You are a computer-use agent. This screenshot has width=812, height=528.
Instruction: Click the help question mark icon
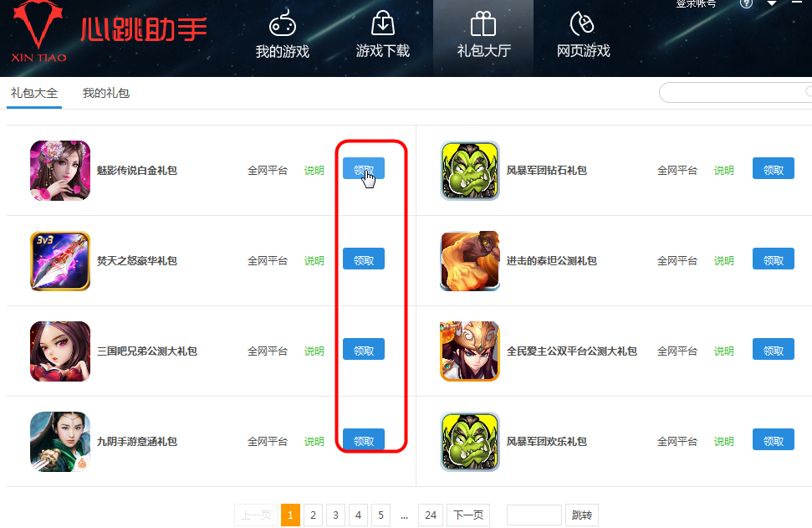click(746, 3)
